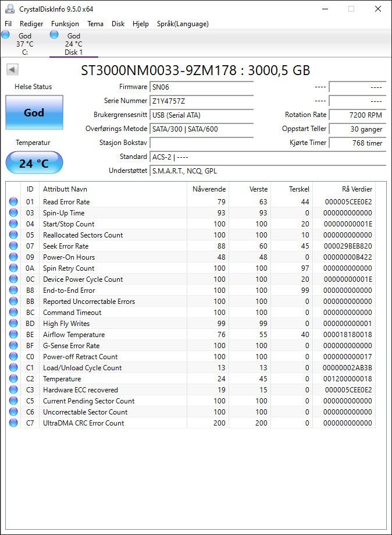
Task: Open the Tema menu
Action: (x=95, y=24)
